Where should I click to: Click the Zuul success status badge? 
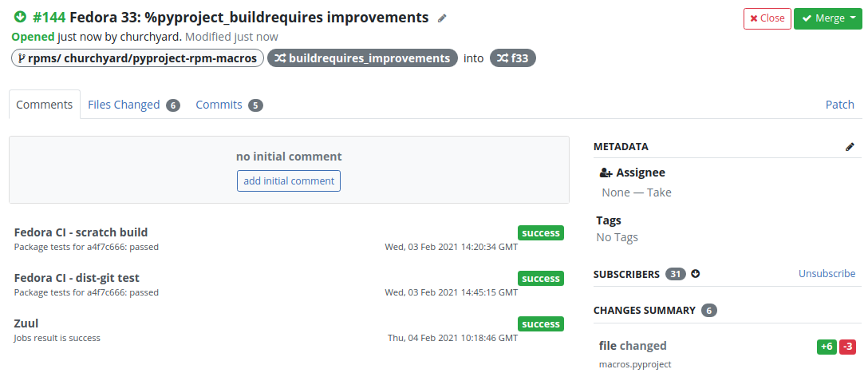pyautogui.click(x=541, y=323)
